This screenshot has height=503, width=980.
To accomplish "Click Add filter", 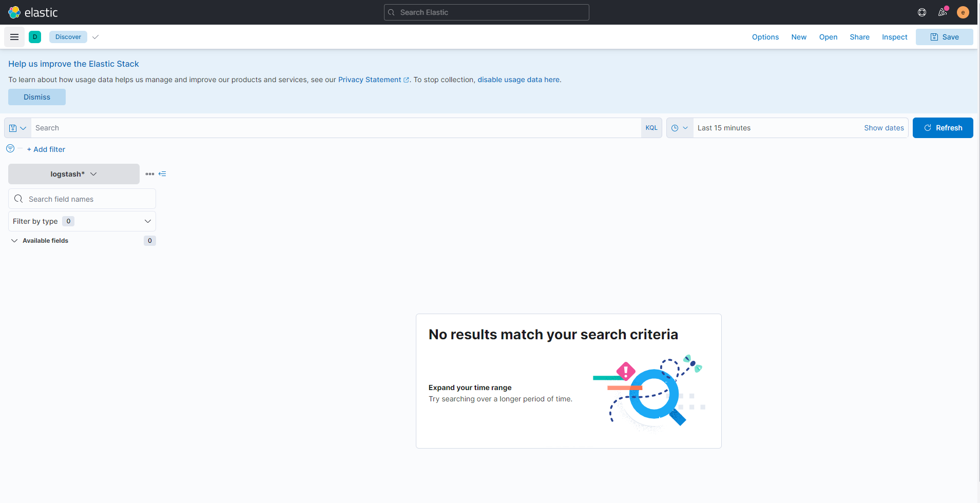I will click(x=46, y=149).
